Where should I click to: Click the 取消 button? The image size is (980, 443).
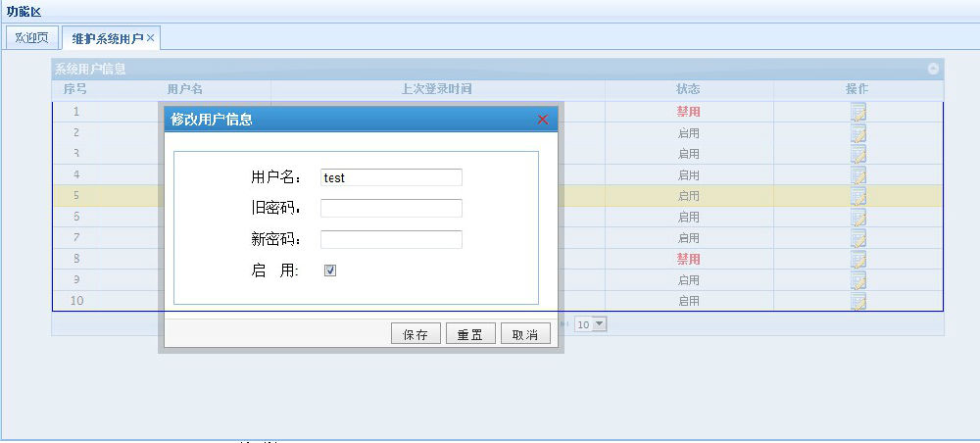(525, 334)
